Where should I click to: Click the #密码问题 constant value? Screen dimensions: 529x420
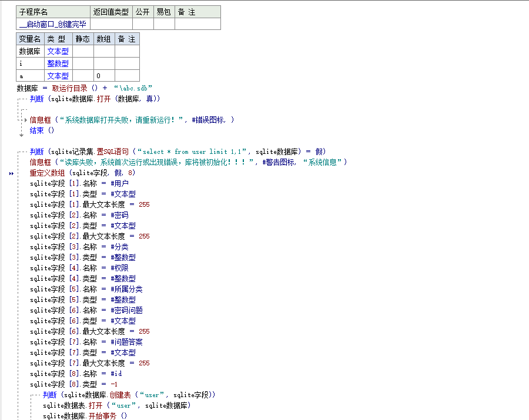point(126,311)
